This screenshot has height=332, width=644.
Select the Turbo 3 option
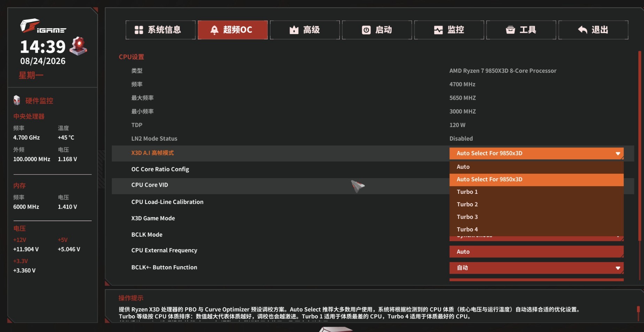pos(536,217)
